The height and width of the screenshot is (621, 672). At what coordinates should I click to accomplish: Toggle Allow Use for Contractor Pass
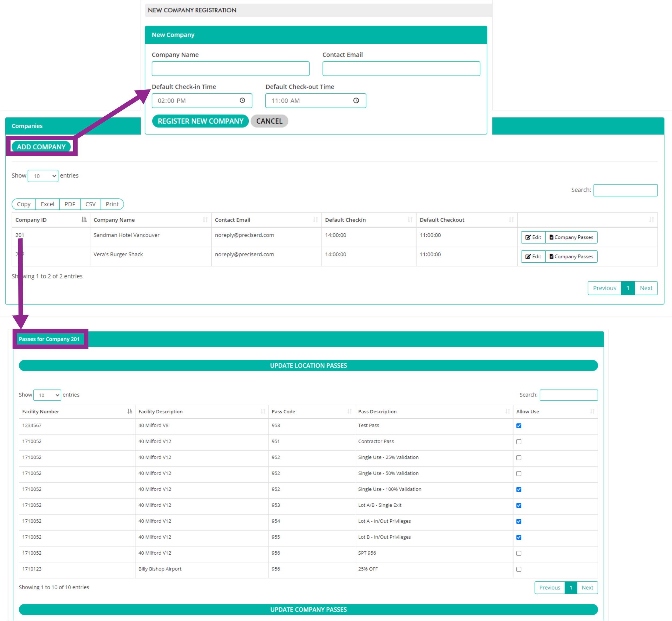pos(519,442)
